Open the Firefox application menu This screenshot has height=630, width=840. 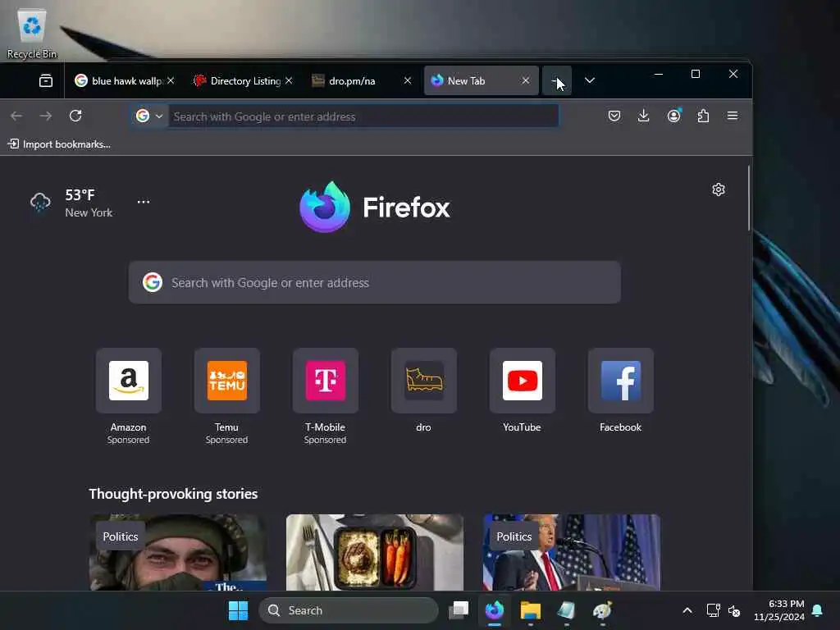733,116
